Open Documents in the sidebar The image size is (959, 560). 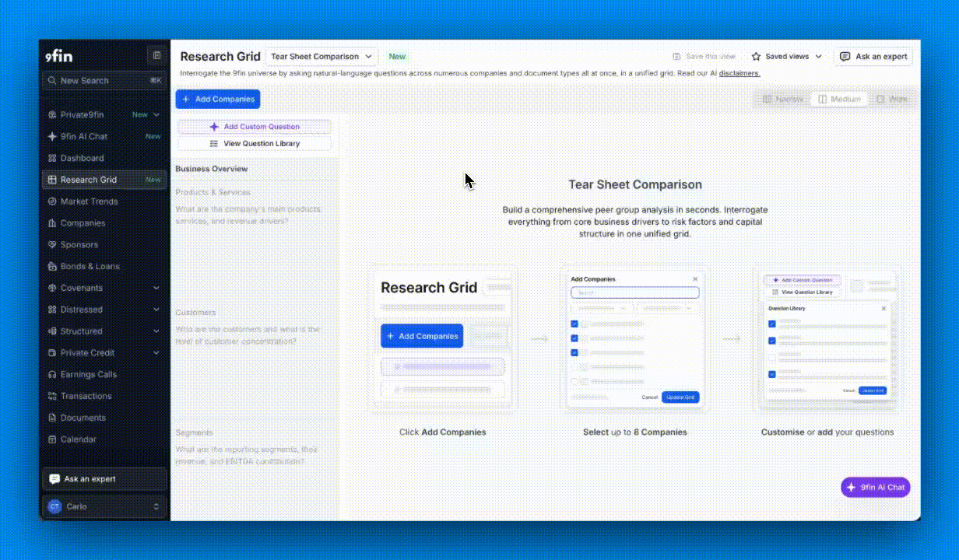pyautogui.click(x=104, y=418)
